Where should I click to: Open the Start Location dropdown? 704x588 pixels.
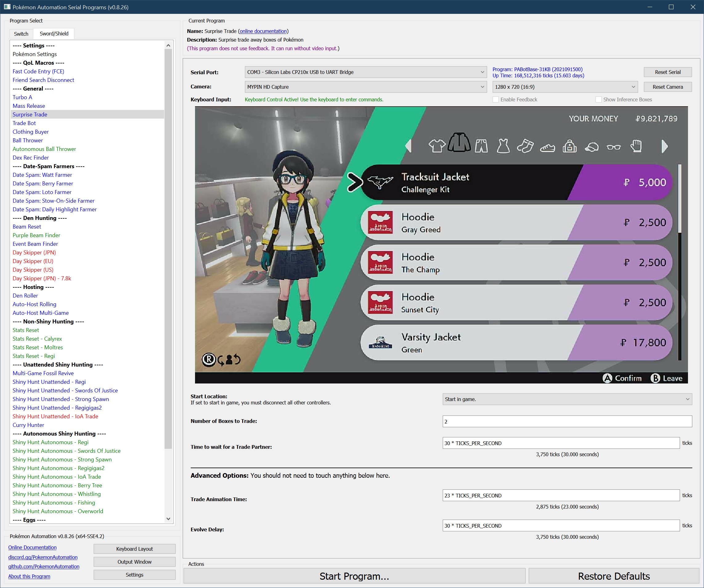pos(567,399)
